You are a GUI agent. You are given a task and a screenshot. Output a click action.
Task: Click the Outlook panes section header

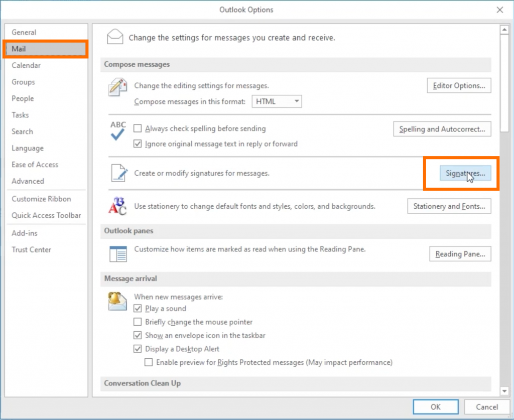pyautogui.click(x=296, y=231)
